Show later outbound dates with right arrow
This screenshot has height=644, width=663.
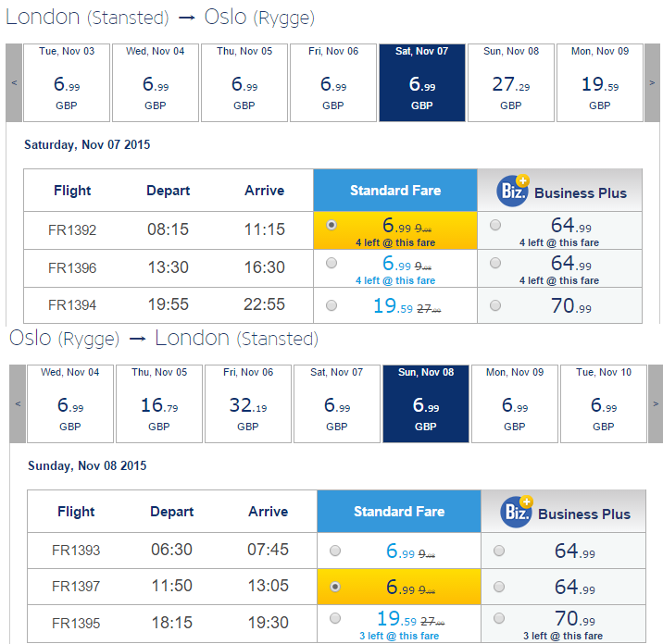tap(653, 82)
